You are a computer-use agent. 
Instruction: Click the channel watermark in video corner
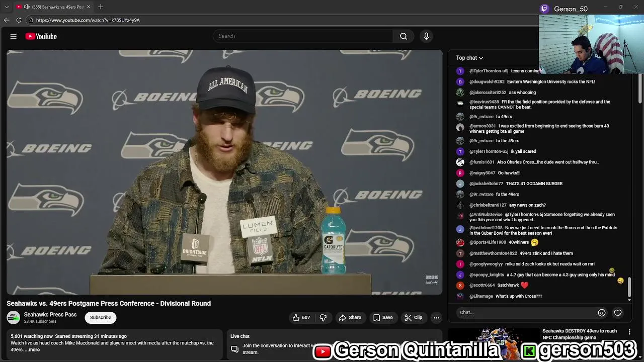pos(432,280)
